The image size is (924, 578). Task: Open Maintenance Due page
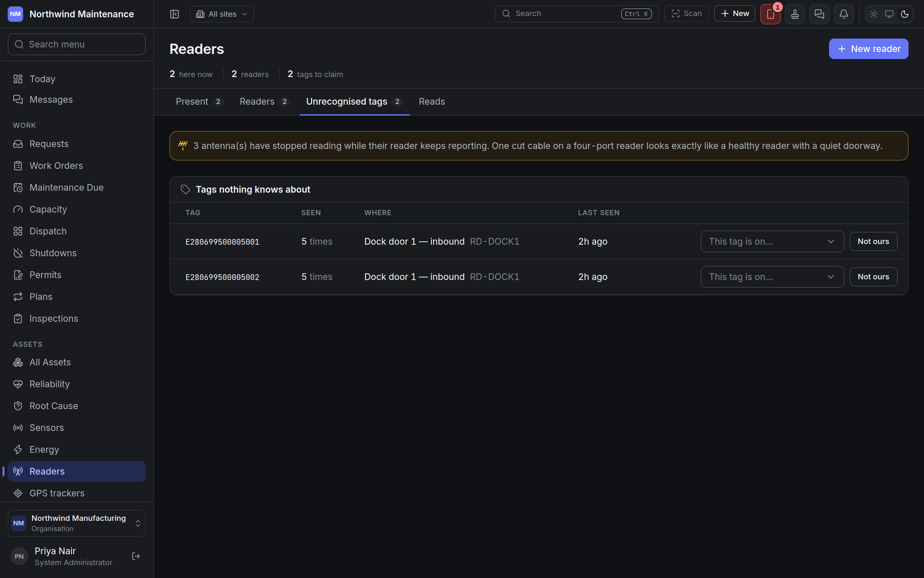(77, 188)
